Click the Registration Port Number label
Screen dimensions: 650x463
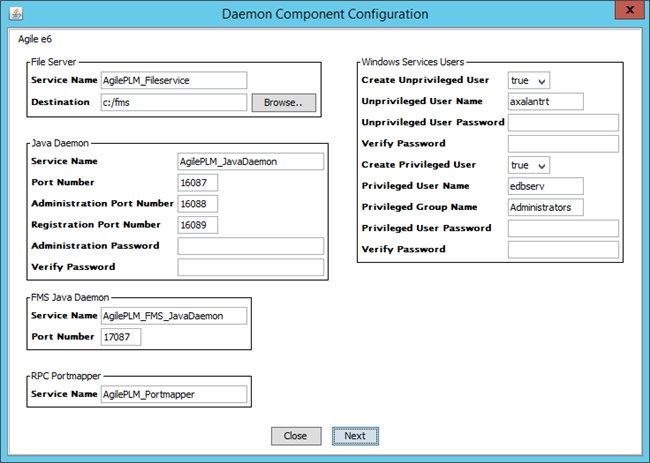click(96, 225)
